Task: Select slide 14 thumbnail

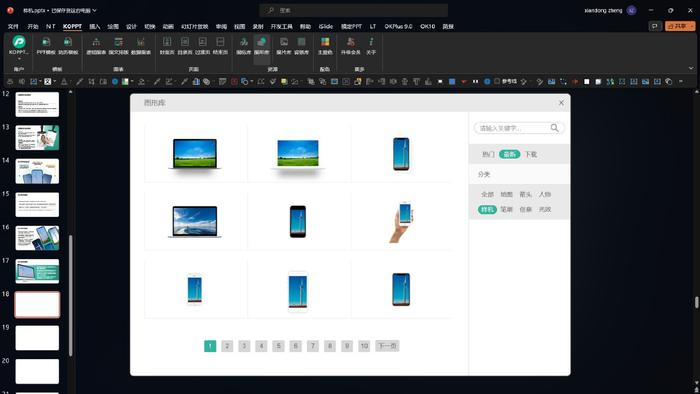Action: (x=37, y=171)
